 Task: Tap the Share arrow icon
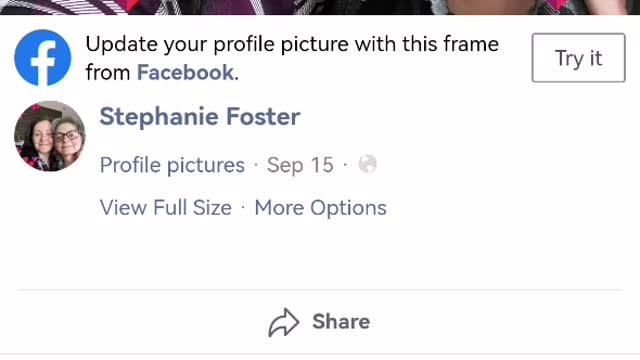click(x=284, y=322)
